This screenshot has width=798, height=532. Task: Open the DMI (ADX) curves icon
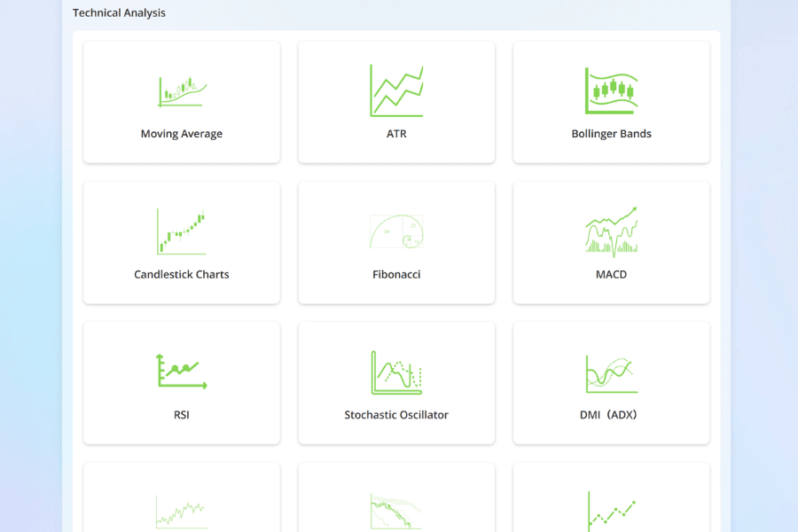pyautogui.click(x=611, y=374)
